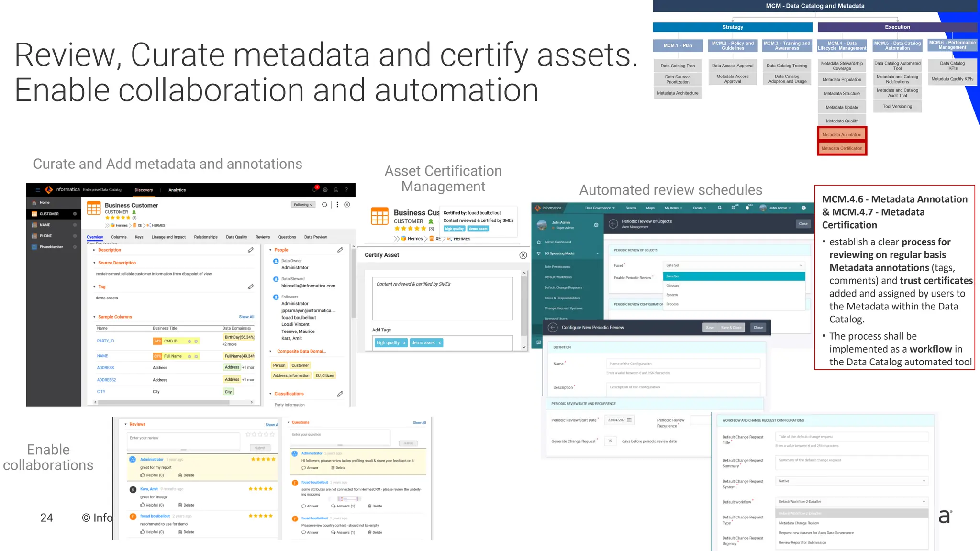
Task: Click the Home icon in catalog sidebar
Action: tap(34, 203)
